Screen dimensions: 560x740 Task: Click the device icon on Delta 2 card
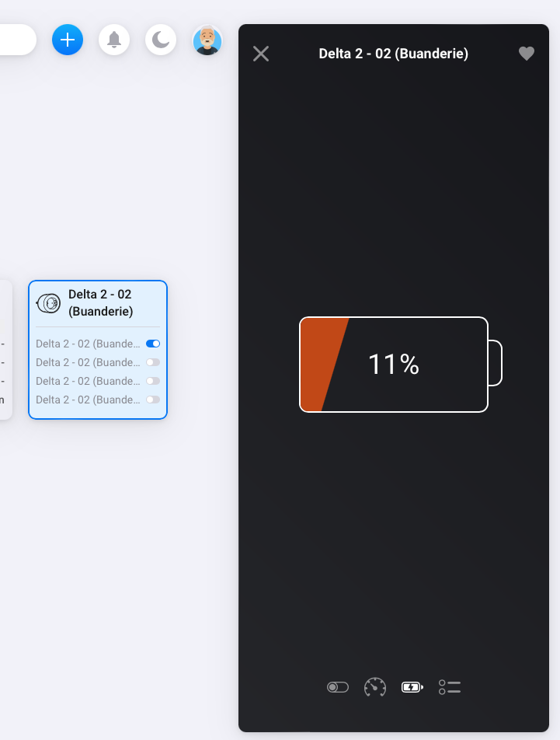point(49,303)
